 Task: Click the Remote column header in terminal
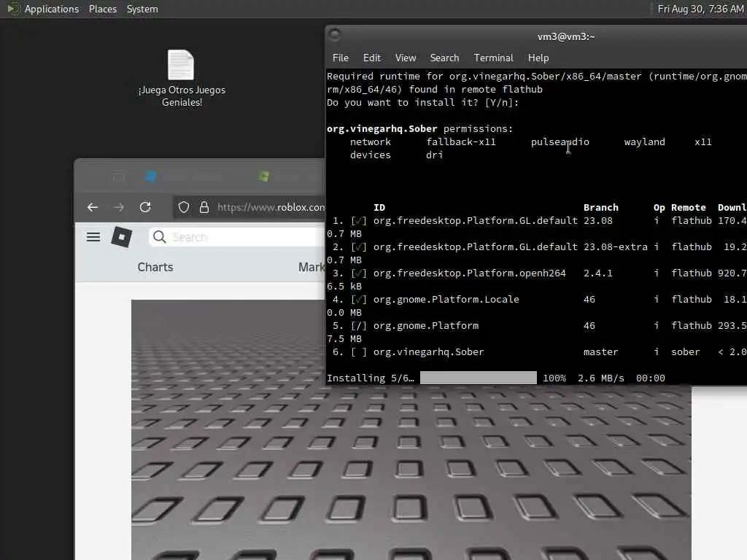(689, 208)
